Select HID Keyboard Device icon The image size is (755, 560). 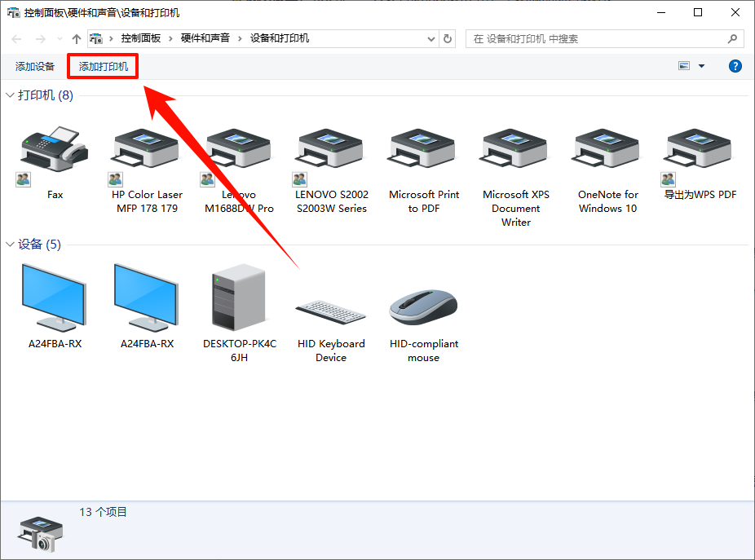coord(331,312)
